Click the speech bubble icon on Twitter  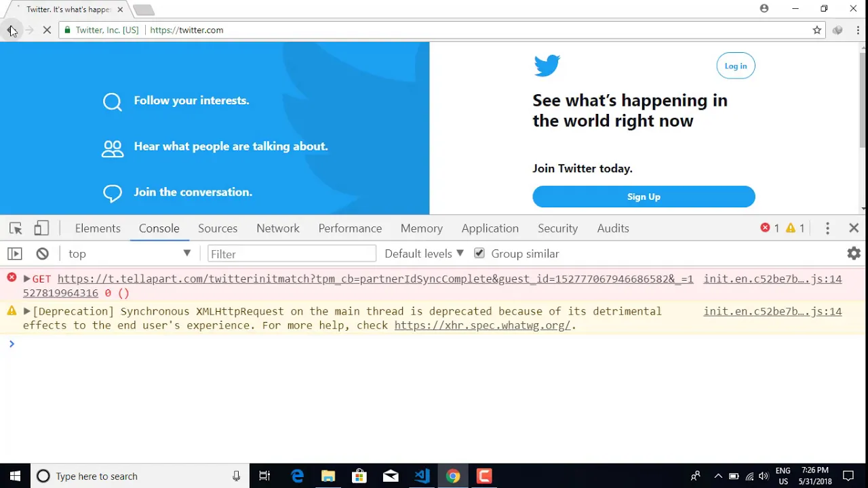(113, 193)
